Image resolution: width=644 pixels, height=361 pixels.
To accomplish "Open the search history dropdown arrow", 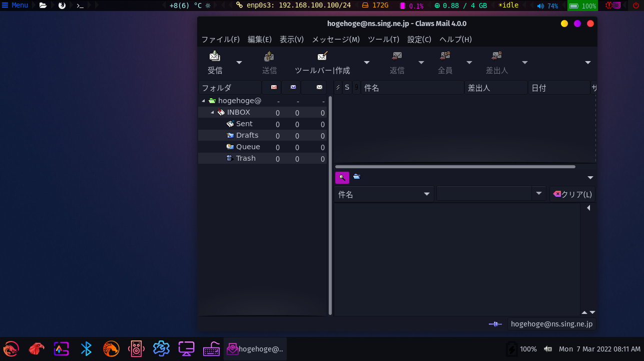I will (x=539, y=194).
